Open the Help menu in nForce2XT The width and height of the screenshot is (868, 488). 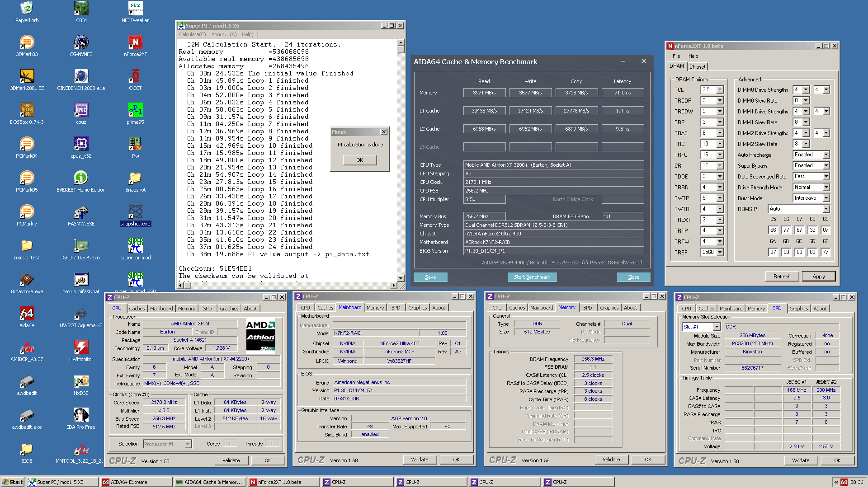point(693,56)
